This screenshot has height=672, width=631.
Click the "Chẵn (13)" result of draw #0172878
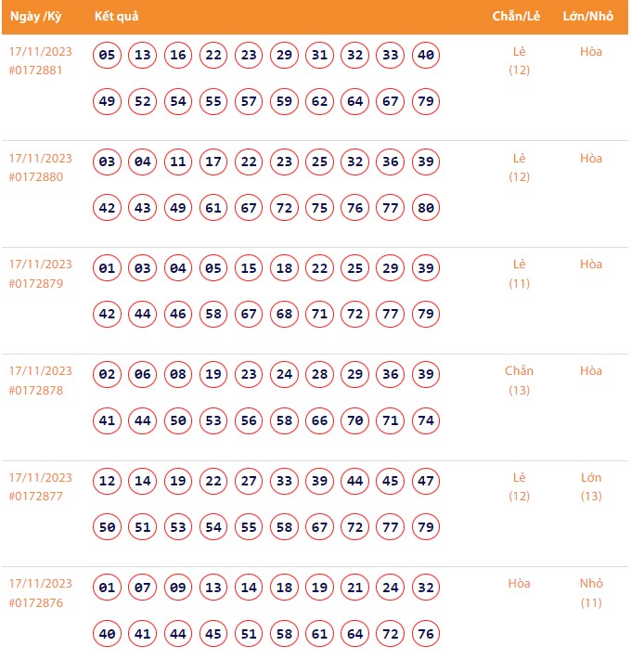tap(519, 381)
